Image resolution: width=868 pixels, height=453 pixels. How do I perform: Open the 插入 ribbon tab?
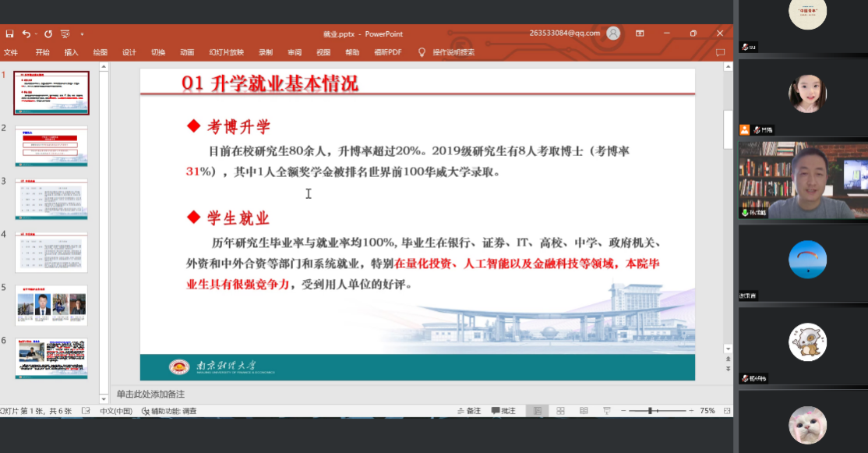pos(71,52)
